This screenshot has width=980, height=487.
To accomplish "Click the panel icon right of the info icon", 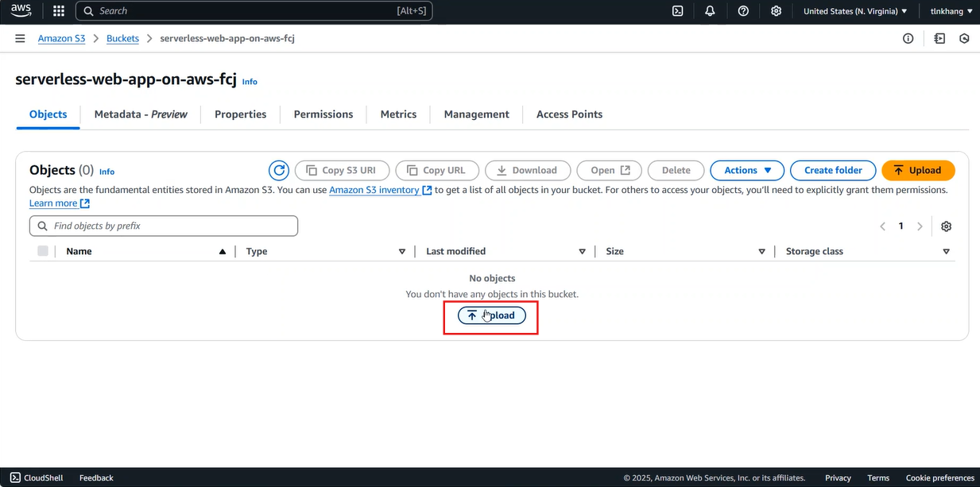I will pyautogui.click(x=939, y=38).
